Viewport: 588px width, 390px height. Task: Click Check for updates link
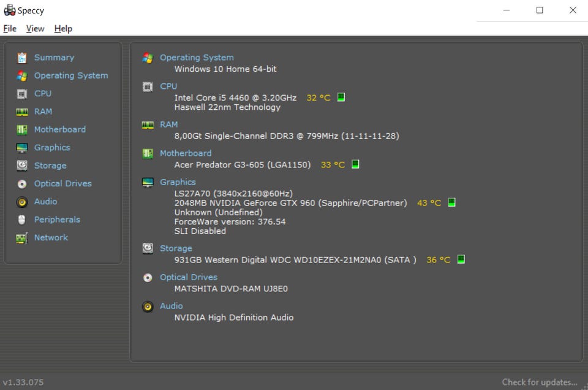click(x=540, y=382)
